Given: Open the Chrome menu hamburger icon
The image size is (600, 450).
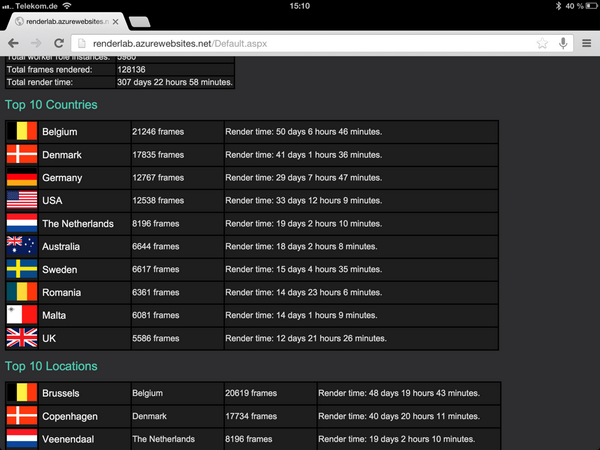Looking at the screenshot, I should pos(587,43).
